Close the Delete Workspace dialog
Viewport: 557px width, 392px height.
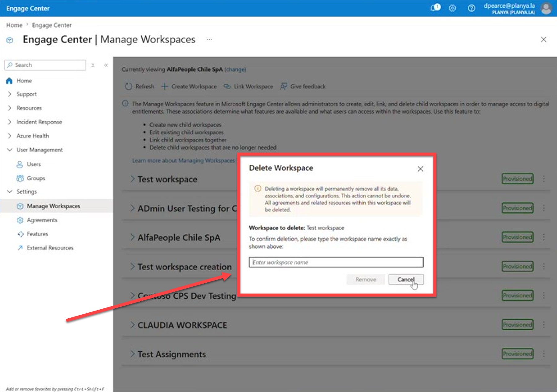coord(420,169)
